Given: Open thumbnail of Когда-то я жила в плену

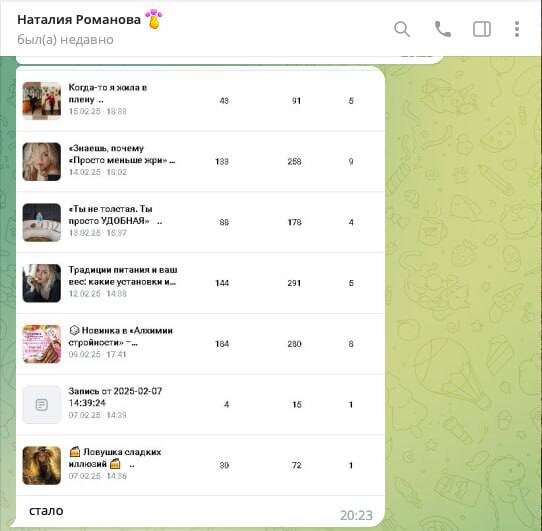Looking at the screenshot, I should (41, 101).
